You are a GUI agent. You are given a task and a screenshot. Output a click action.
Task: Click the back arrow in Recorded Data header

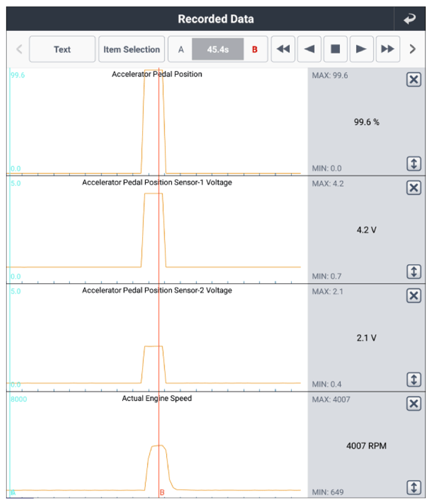coord(410,19)
